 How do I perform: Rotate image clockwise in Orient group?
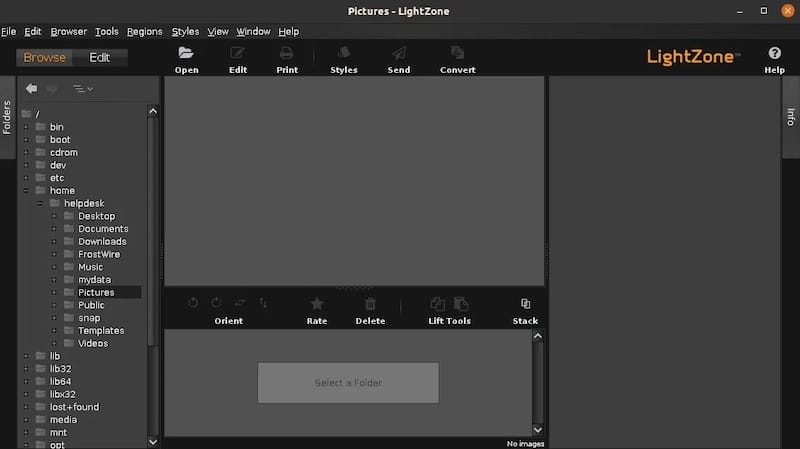click(x=216, y=303)
